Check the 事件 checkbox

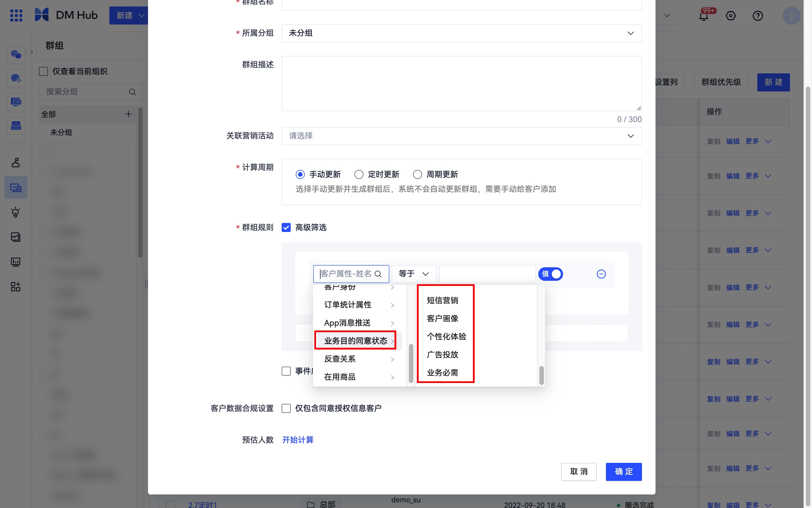point(286,371)
